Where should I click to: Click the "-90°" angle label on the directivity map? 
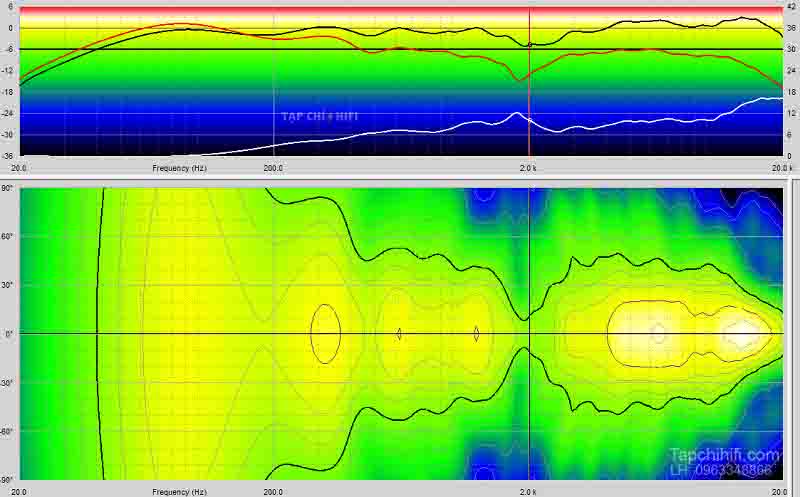pyautogui.click(x=7, y=480)
